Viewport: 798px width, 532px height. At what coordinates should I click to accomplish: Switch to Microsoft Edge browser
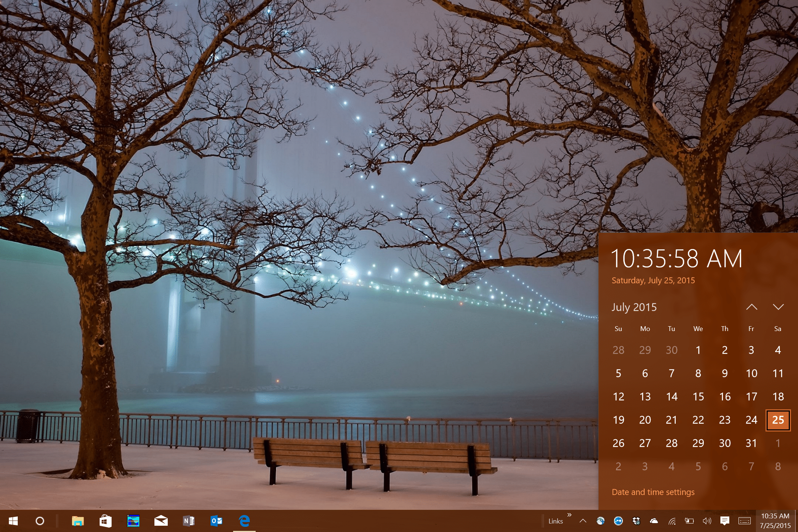244,521
